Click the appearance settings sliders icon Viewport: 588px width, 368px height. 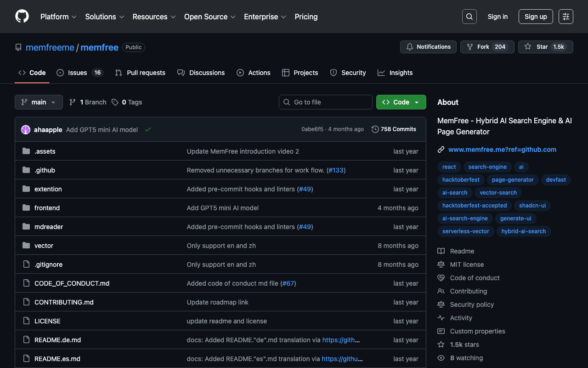(565, 17)
